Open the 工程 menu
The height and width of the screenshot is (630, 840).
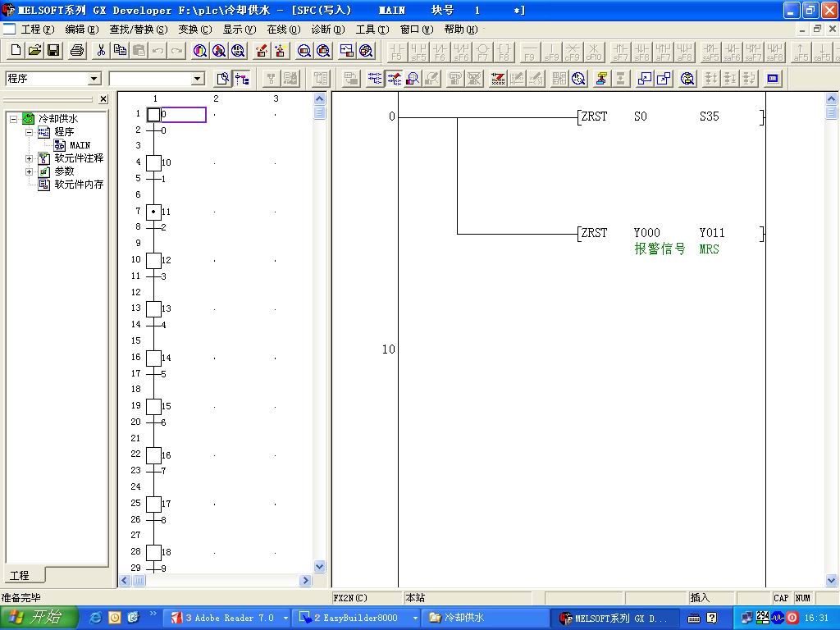pos(36,30)
